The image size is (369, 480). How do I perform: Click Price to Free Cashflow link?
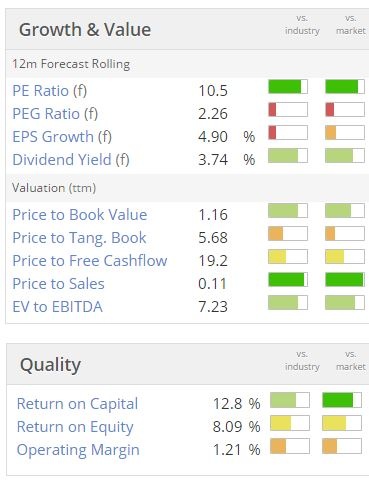[90, 261]
